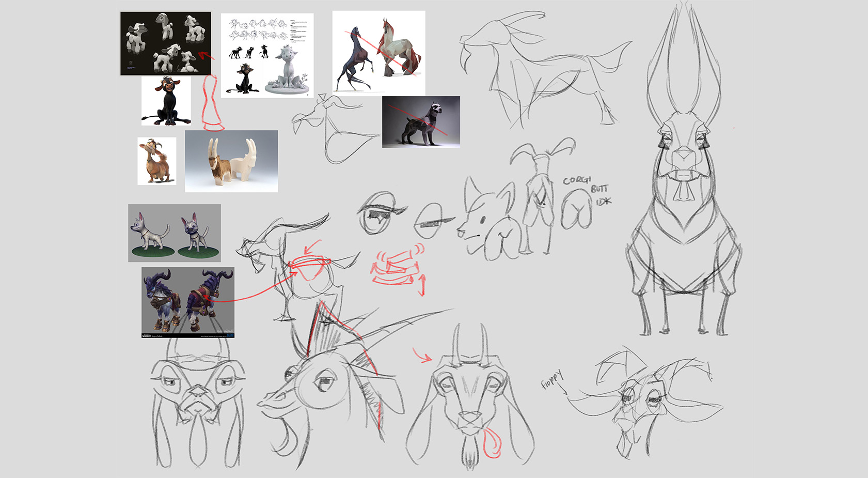The height and width of the screenshot is (478, 868).
Task: Select the black cartoon calf reference
Action: coord(166,101)
